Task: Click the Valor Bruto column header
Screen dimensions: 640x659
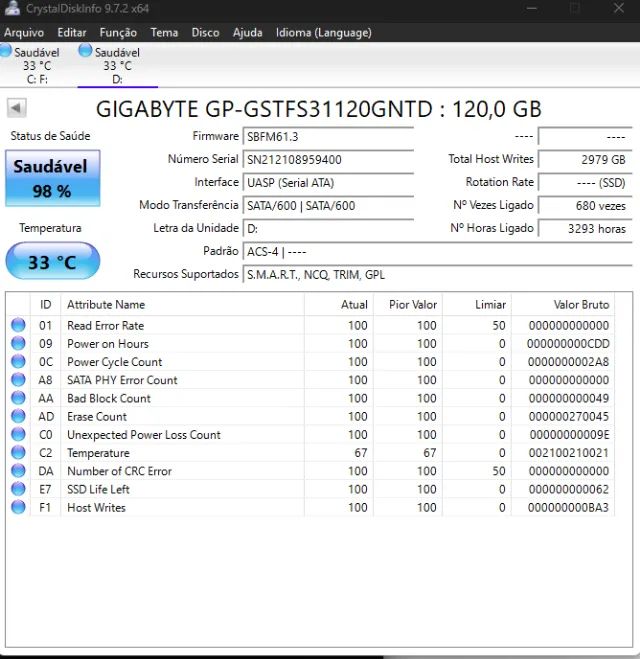Action: (563, 304)
